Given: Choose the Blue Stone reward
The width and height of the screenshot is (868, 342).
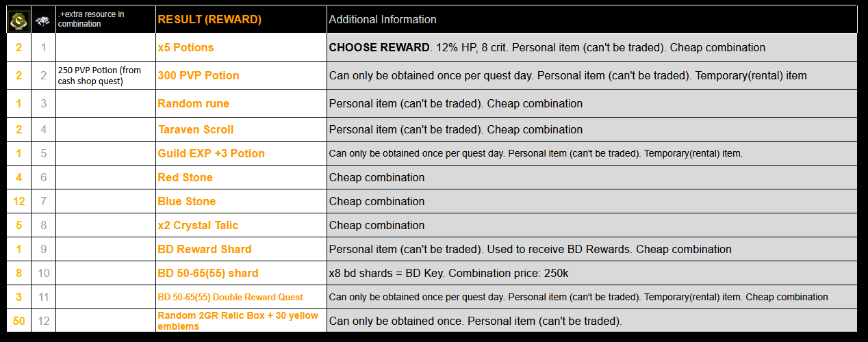Looking at the screenshot, I should 186,202.
